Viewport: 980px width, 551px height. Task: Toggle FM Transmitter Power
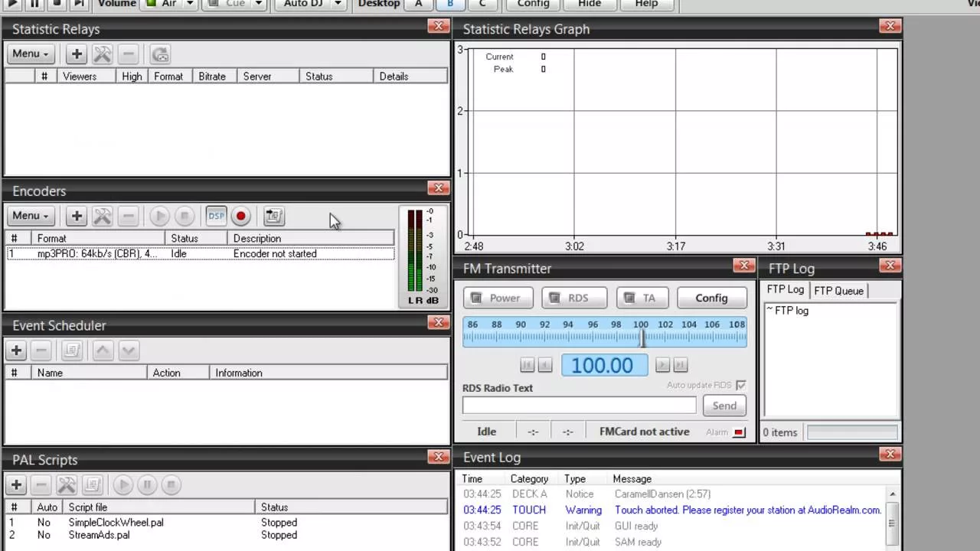click(495, 298)
